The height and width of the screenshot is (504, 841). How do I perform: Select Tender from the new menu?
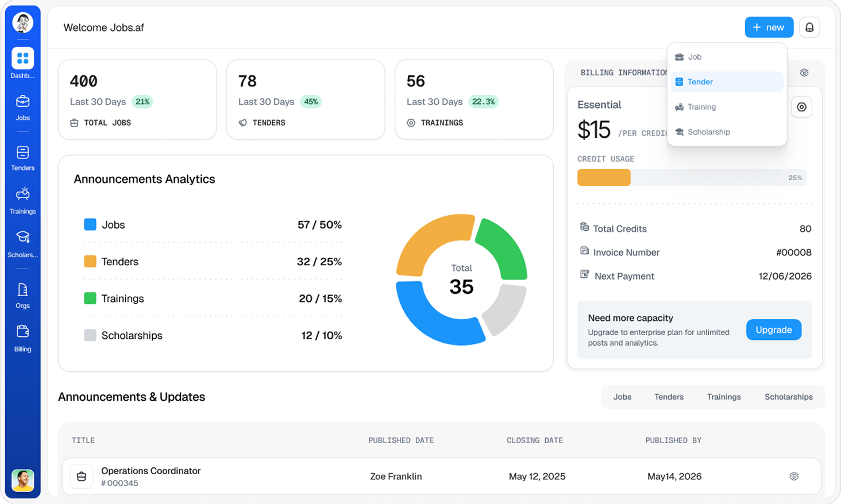[727, 82]
